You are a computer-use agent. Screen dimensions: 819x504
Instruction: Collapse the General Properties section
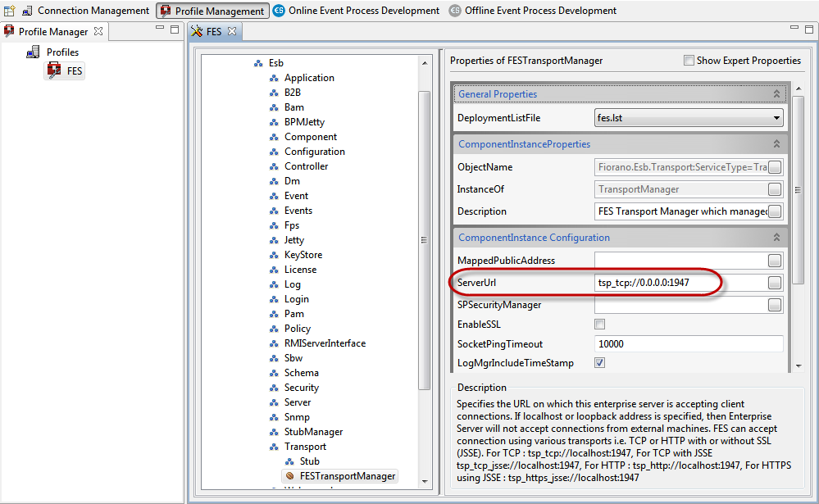click(776, 94)
